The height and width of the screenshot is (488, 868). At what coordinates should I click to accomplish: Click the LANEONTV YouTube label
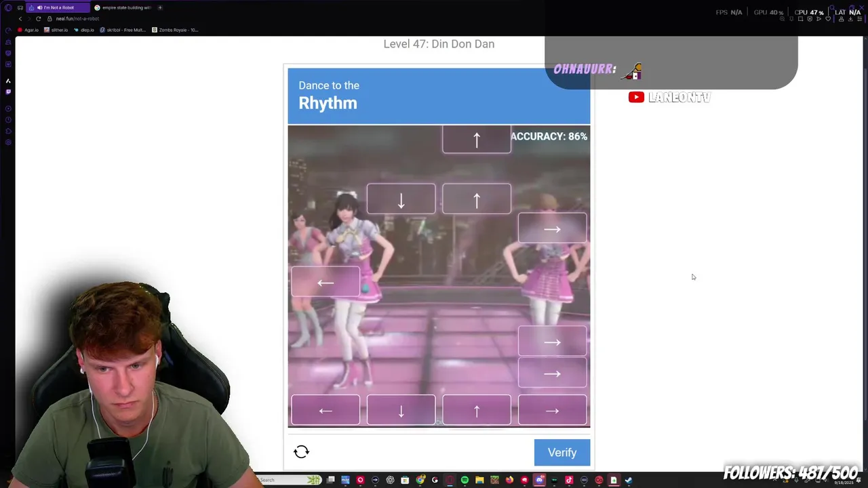[669, 97]
